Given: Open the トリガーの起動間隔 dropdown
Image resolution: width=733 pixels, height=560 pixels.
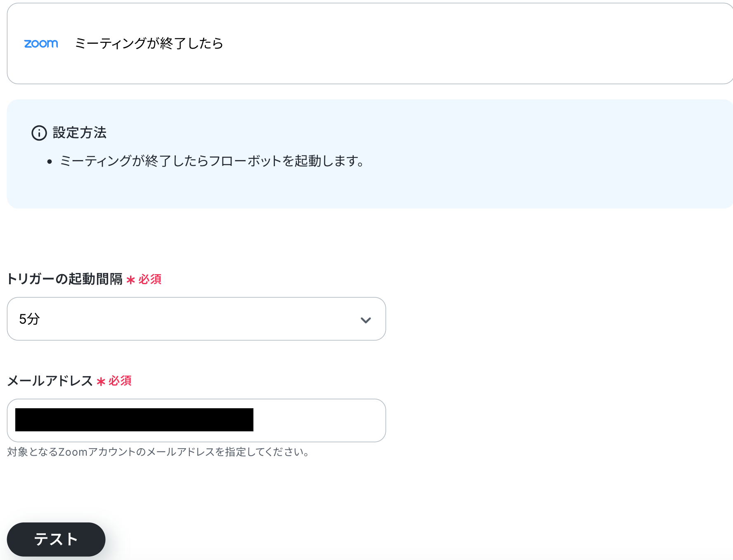Looking at the screenshot, I should click(x=196, y=319).
